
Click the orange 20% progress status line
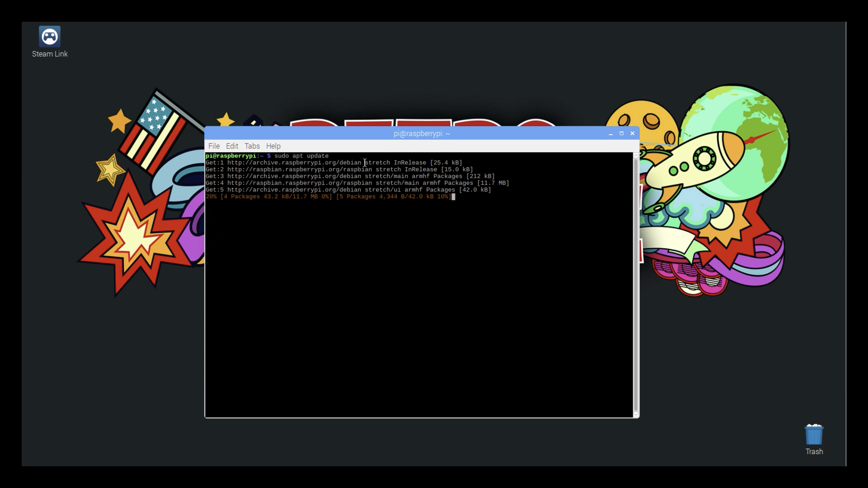[329, 197]
